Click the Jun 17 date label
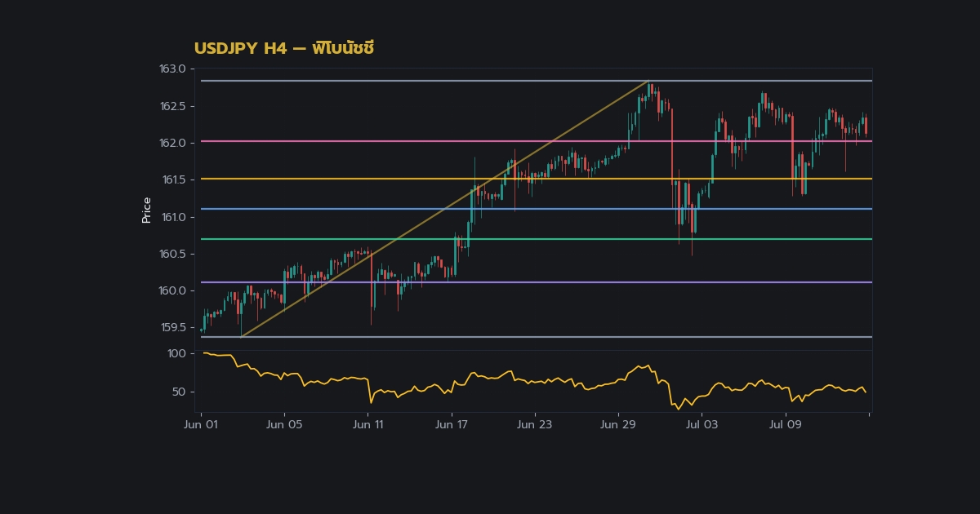The height and width of the screenshot is (514, 980). 451,424
